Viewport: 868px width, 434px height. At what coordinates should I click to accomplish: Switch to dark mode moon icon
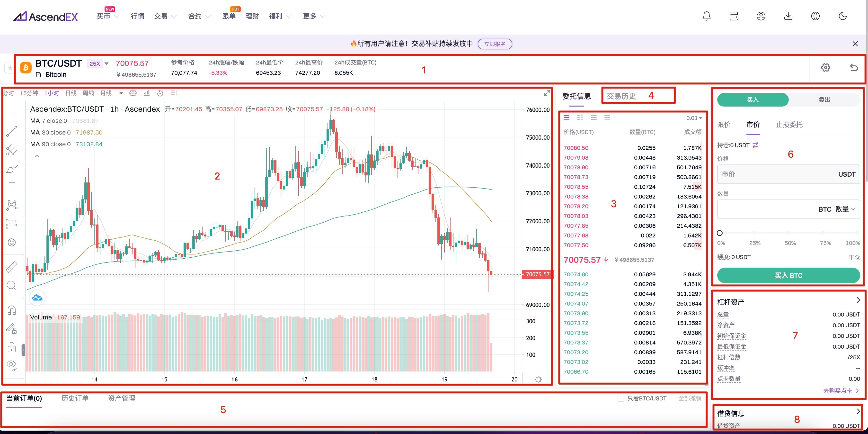point(842,16)
